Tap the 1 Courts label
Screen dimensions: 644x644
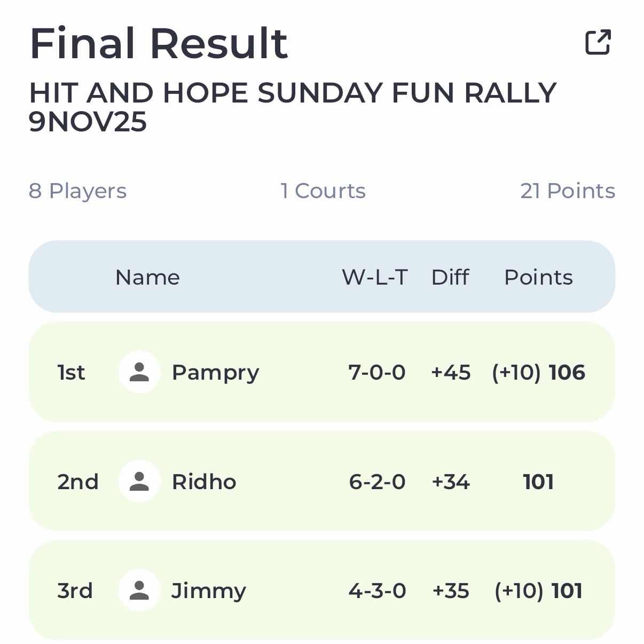(323, 191)
